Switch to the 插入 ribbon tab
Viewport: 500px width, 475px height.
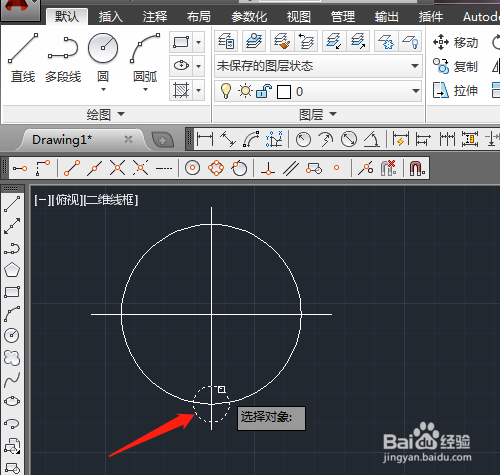click(110, 17)
